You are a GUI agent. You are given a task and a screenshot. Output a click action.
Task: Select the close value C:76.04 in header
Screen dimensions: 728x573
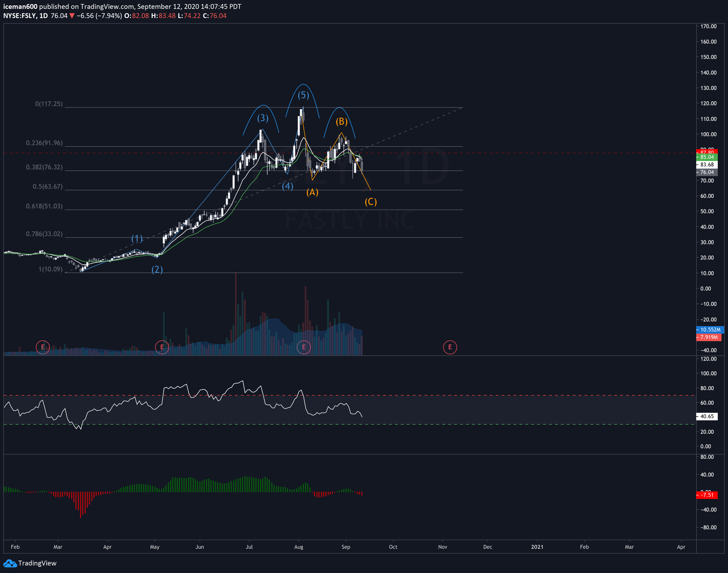(x=214, y=16)
